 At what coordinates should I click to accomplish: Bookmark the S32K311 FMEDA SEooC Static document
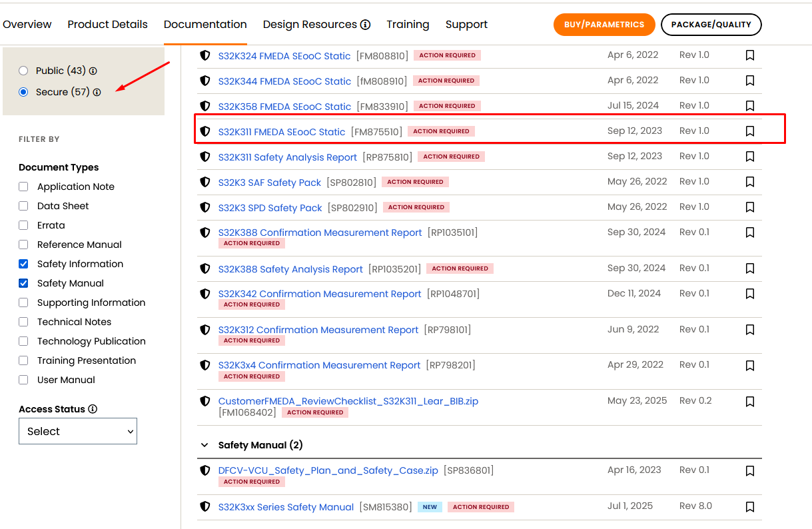click(x=750, y=131)
